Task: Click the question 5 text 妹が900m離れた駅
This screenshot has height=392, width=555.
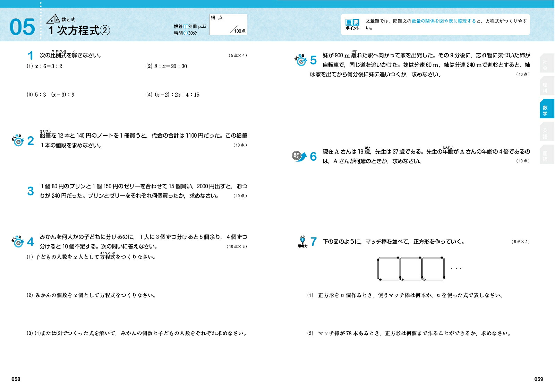Action: point(420,65)
